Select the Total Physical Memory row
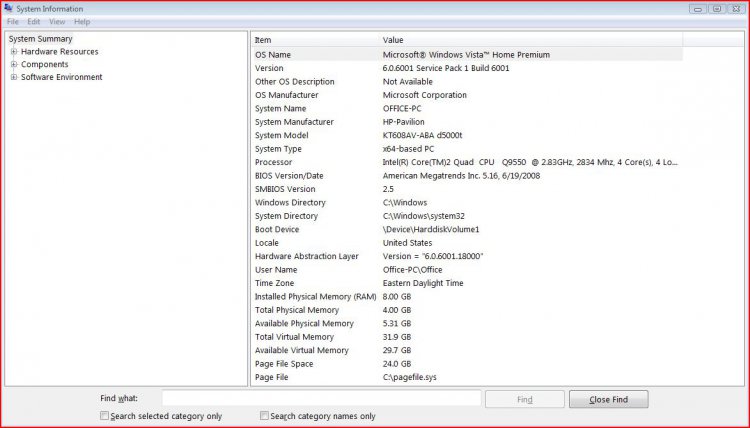Screen dimensions: 750x428 [x=467, y=310]
